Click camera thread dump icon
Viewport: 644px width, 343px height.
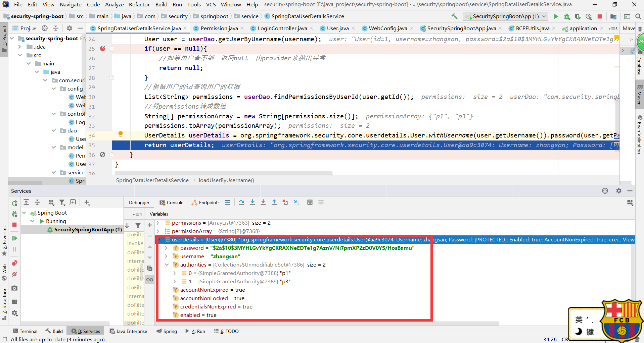click(x=14, y=288)
